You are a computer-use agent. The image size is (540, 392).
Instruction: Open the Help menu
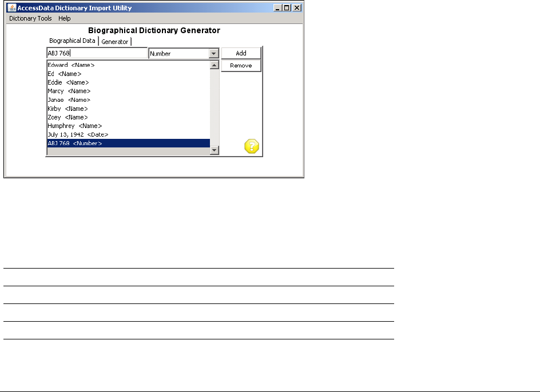coord(65,18)
